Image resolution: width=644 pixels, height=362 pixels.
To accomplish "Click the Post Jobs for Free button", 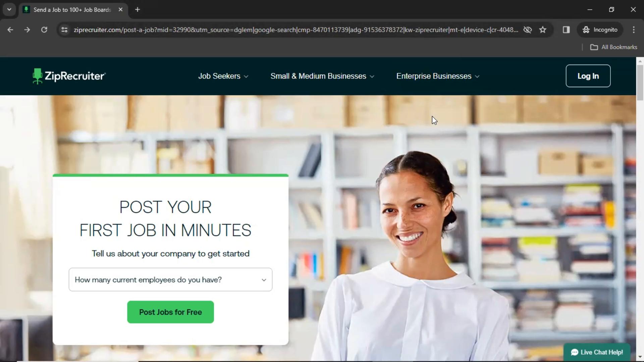I will tap(170, 312).
